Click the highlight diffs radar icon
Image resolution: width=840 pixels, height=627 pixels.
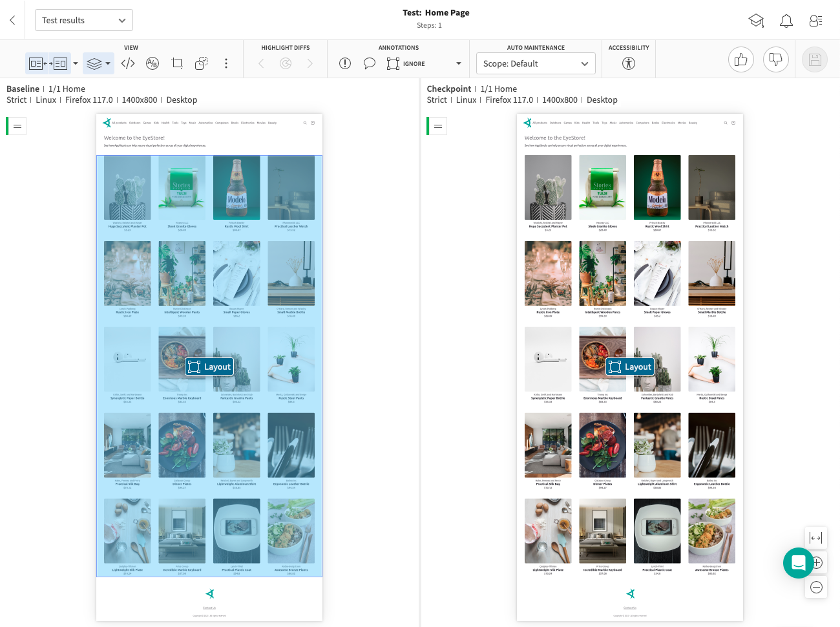click(x=286, y=63)
